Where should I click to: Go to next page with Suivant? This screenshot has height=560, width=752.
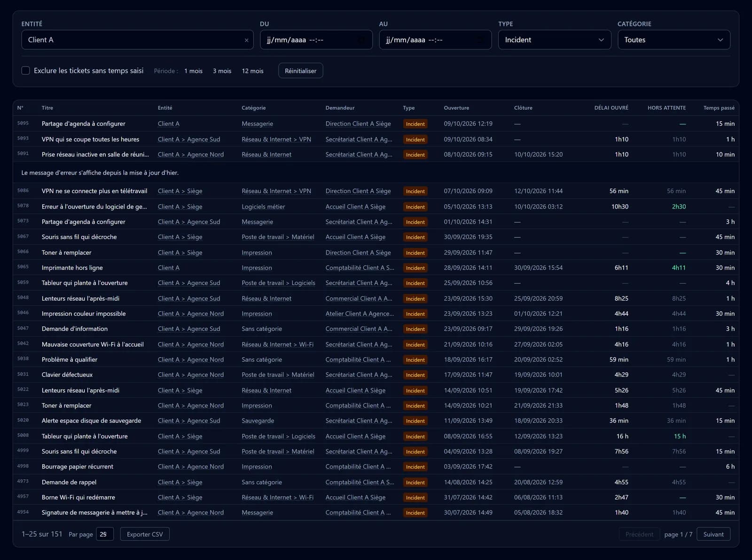click(713, 534)
